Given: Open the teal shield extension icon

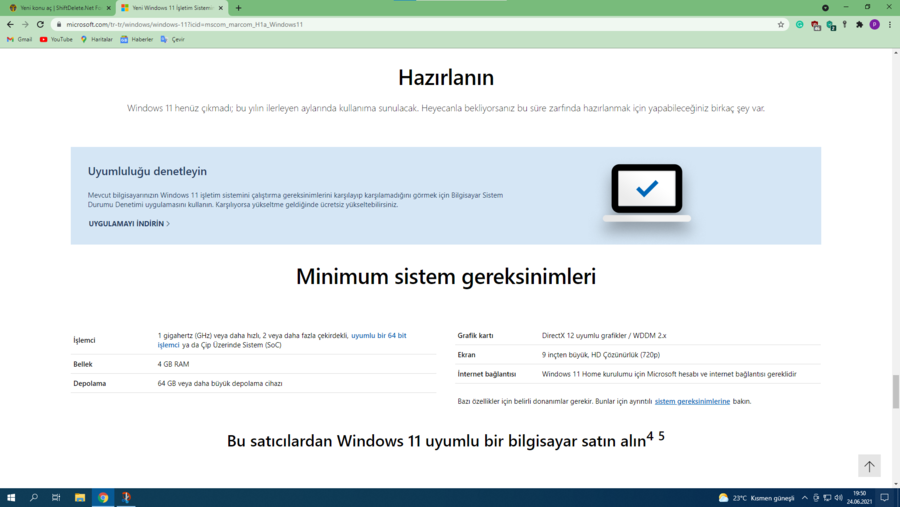Looking at the screenshot, I should point(831,25).
